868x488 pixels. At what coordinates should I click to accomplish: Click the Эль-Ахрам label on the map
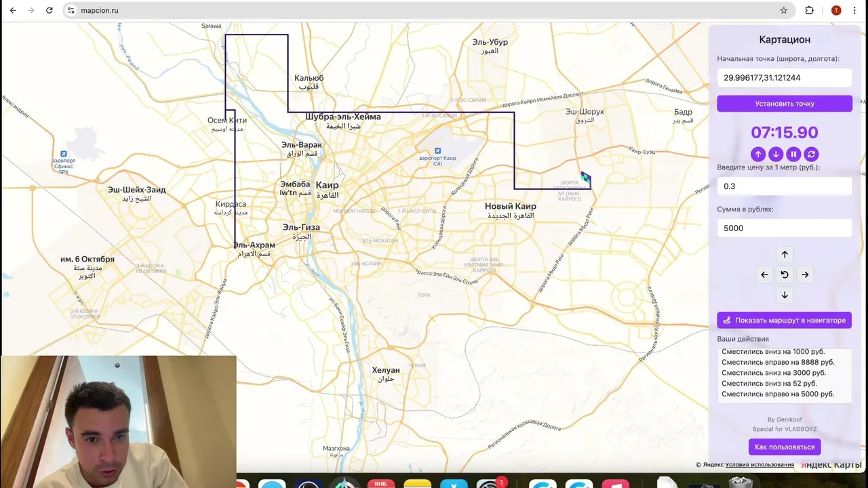click(x=254, y=245)
